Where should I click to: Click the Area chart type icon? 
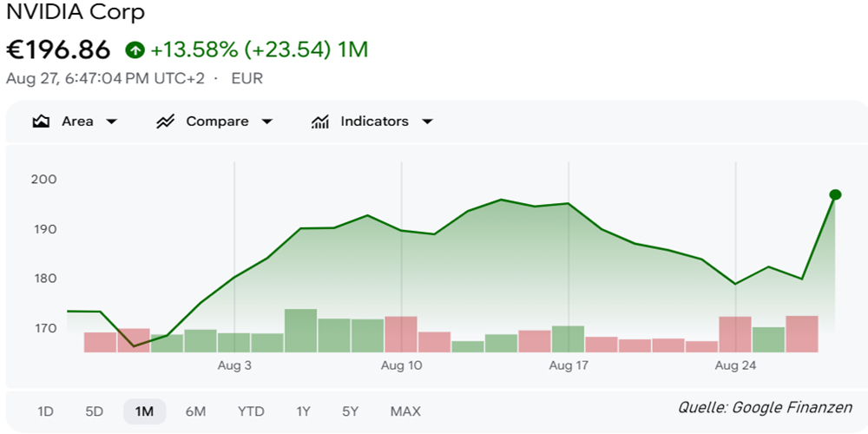(x=42, y=122)
